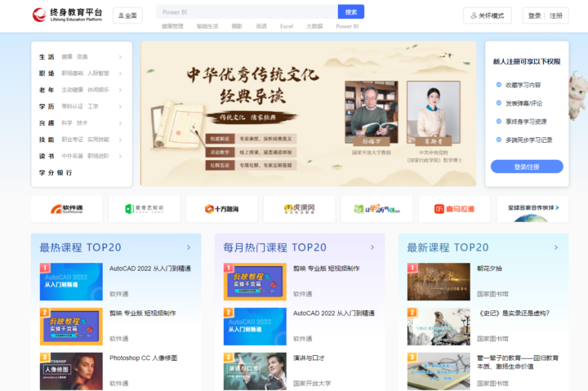Open AutoCAD 2022 thumbnail in 最热课程 list

point(71,282)
